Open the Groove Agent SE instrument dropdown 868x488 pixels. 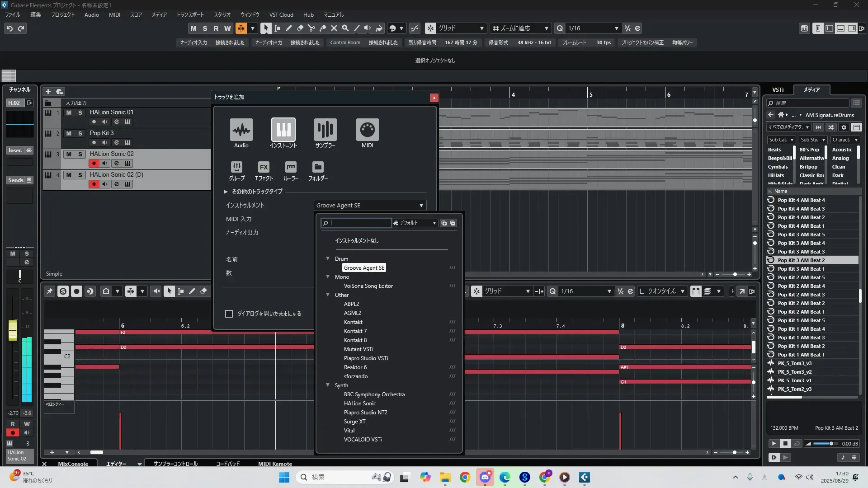(x=370, y=205)
